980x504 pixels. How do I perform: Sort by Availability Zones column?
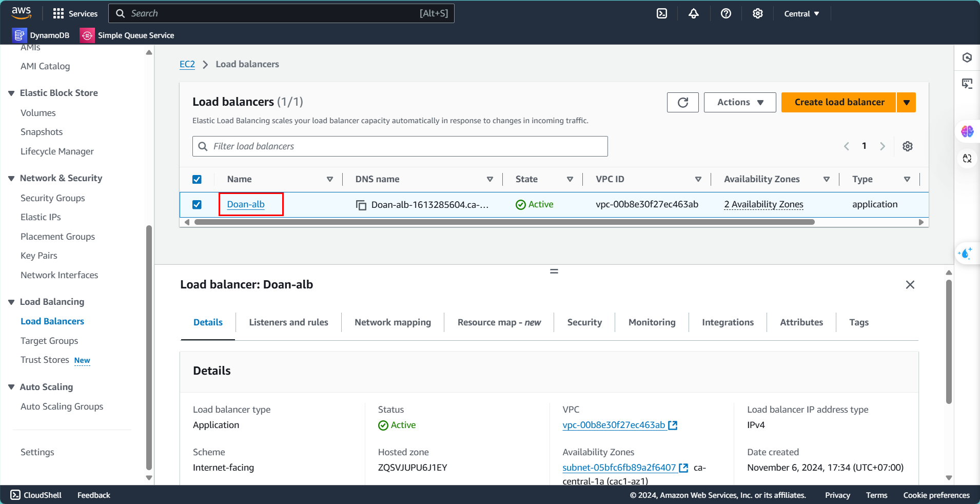[827, 179]
